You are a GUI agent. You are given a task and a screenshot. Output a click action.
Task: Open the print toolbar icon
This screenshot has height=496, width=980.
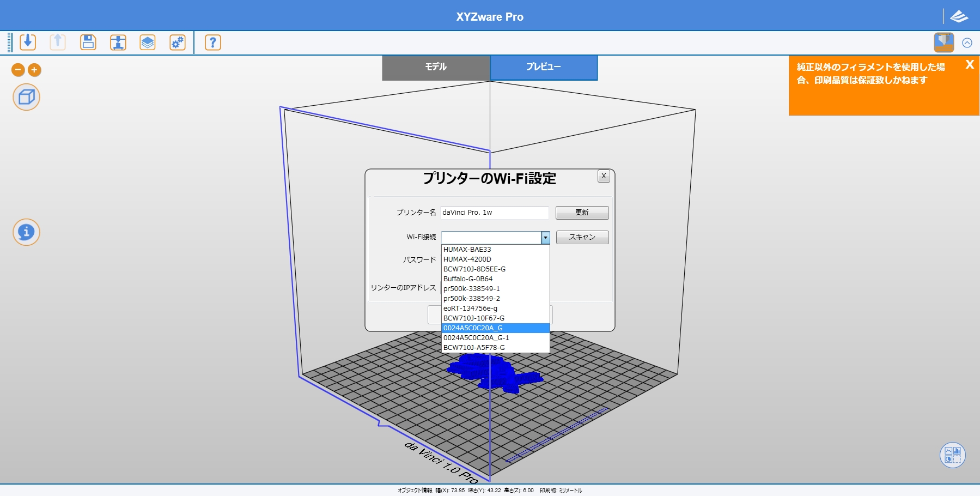(x=118, y=42)
